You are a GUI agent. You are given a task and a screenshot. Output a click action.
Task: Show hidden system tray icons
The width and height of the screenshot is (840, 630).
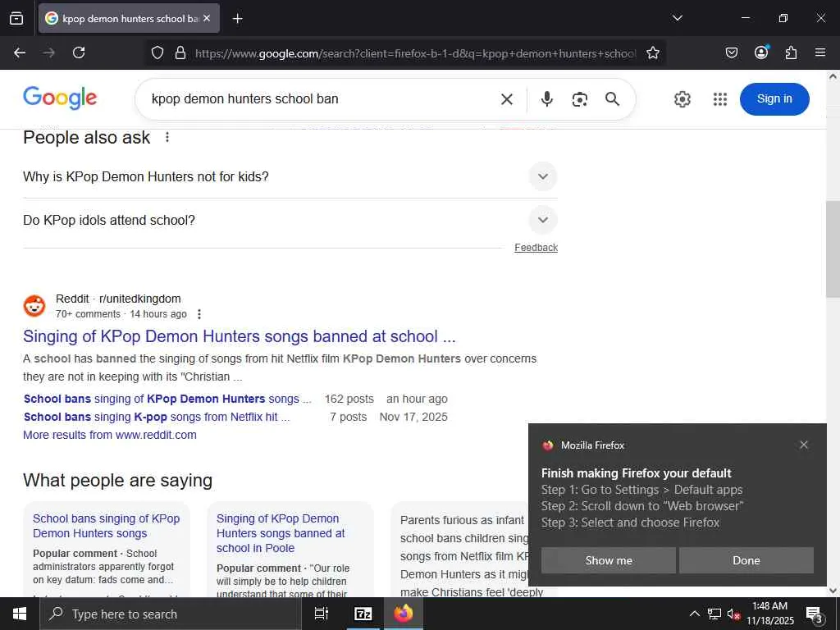click(x=694, y=614)
